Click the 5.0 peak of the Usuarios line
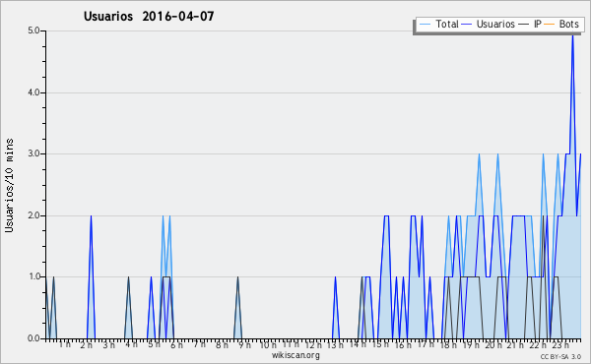 (573, 35)
